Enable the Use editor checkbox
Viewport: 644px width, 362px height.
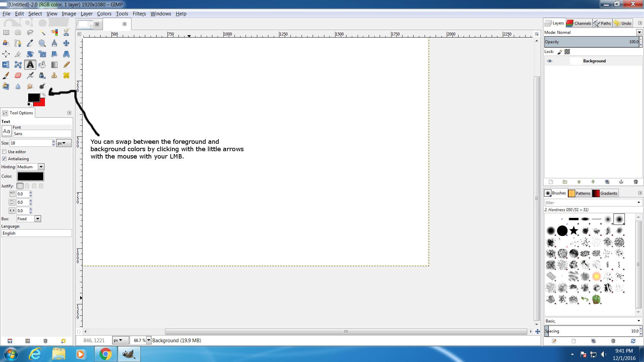point(4,152)
